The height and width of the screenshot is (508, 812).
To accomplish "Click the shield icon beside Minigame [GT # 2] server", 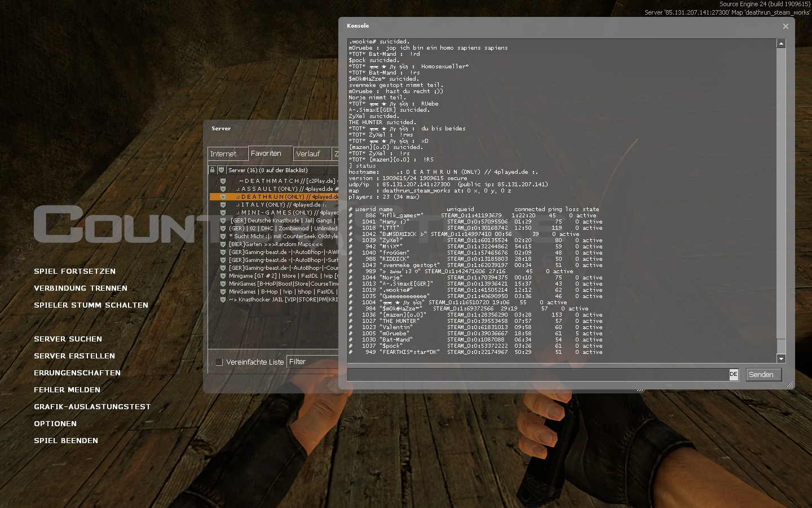I will pos(223,276).
